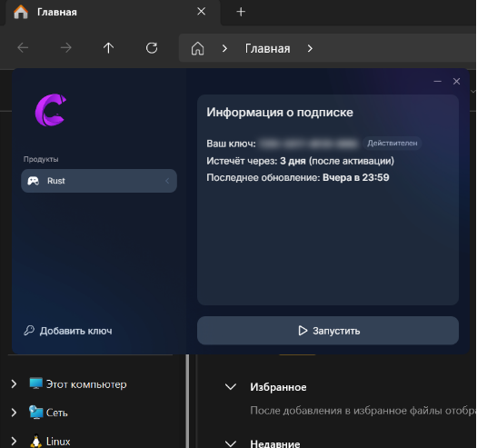Click the chevron after Главная breadcrumb
This screenshot has height=448, width=477.
point(310,48)
